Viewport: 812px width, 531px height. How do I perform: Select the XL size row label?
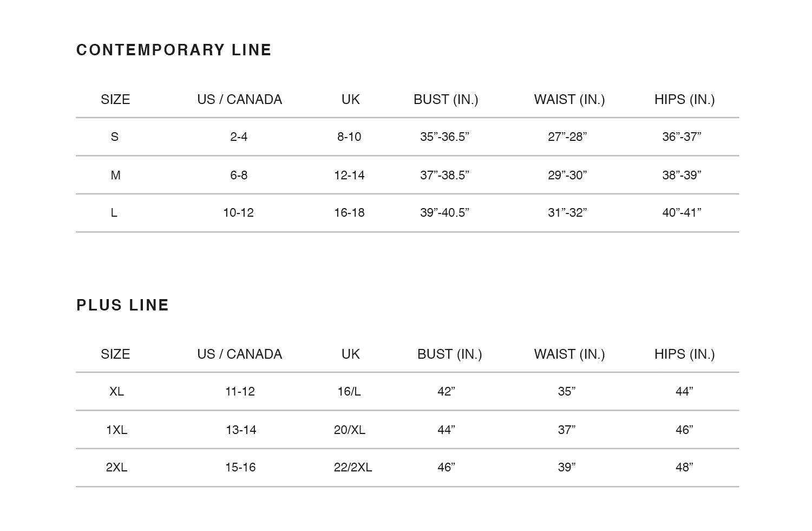116,391
